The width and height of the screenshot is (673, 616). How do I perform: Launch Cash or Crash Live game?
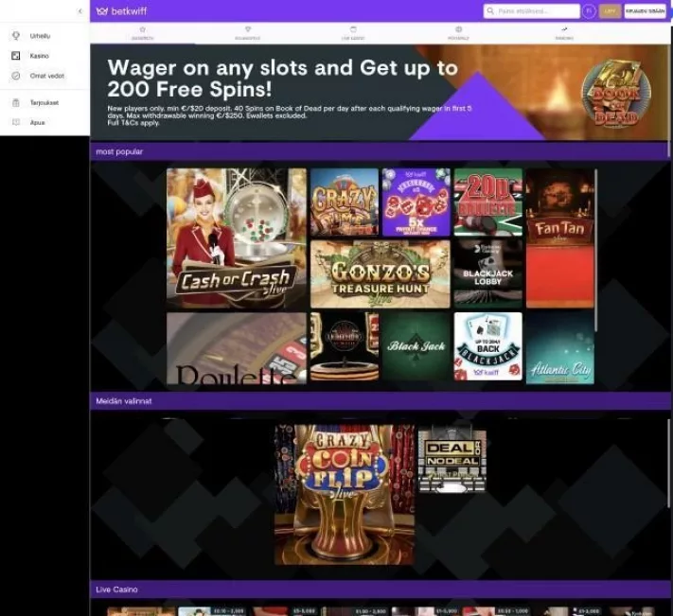point(237,238)
